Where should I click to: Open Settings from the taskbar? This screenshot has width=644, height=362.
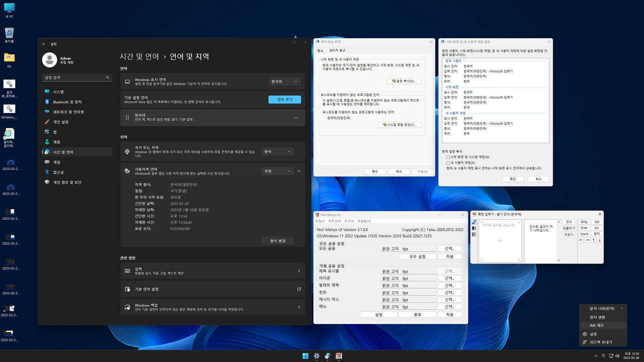[x=317, y=356]
